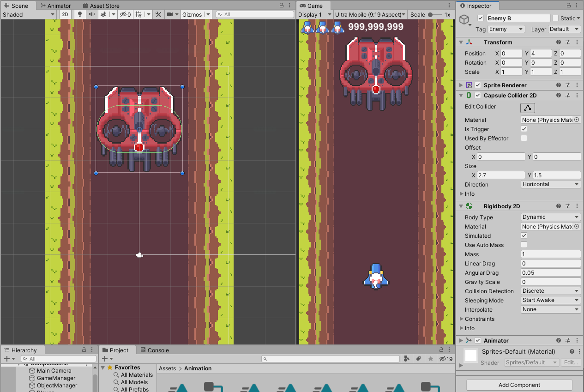Open component editor tools icon in Scene toolbar
The image size is (584, 392).
point(158,14)
